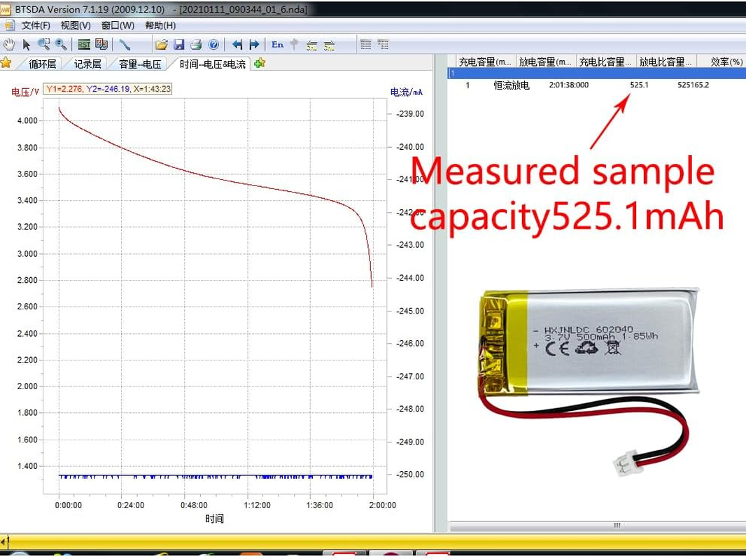746x560 pixels.
Task: Open the 帮助(H) menu
Action: click(160, 25)
